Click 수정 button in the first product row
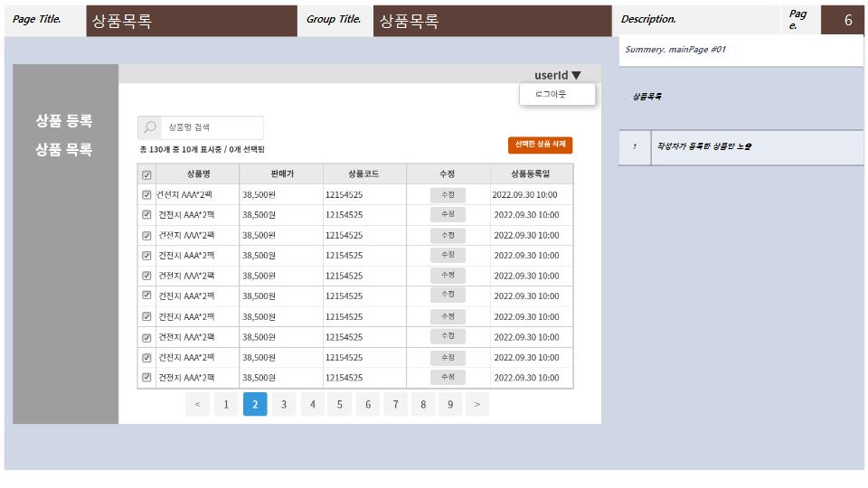This screenshot has width=868, height=488. (x=448, y=195)
